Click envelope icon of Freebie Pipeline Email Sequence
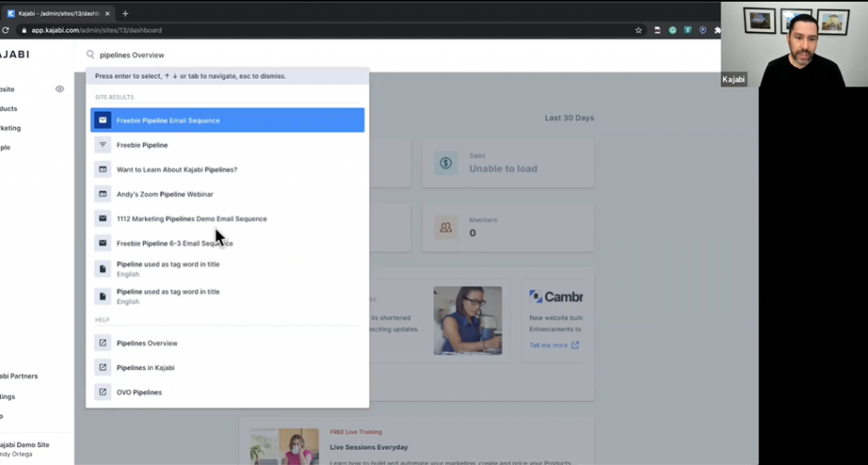The image size is (868, 465). point(103,120)
